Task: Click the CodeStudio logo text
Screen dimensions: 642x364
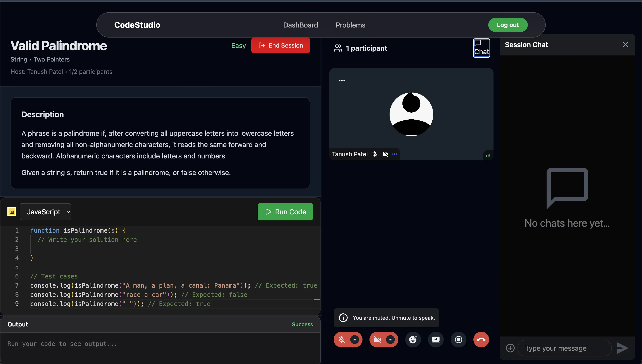Action: tap(137, 25)
